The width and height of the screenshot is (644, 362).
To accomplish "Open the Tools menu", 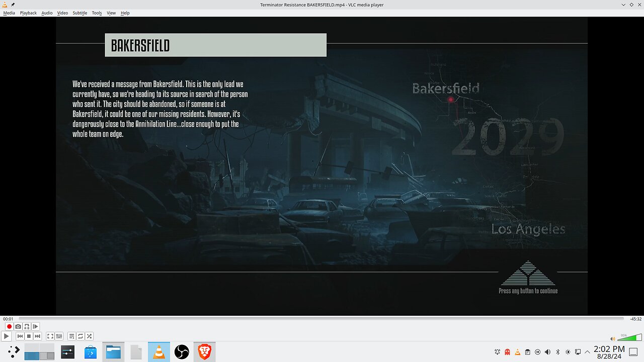I will pos(97,13).
